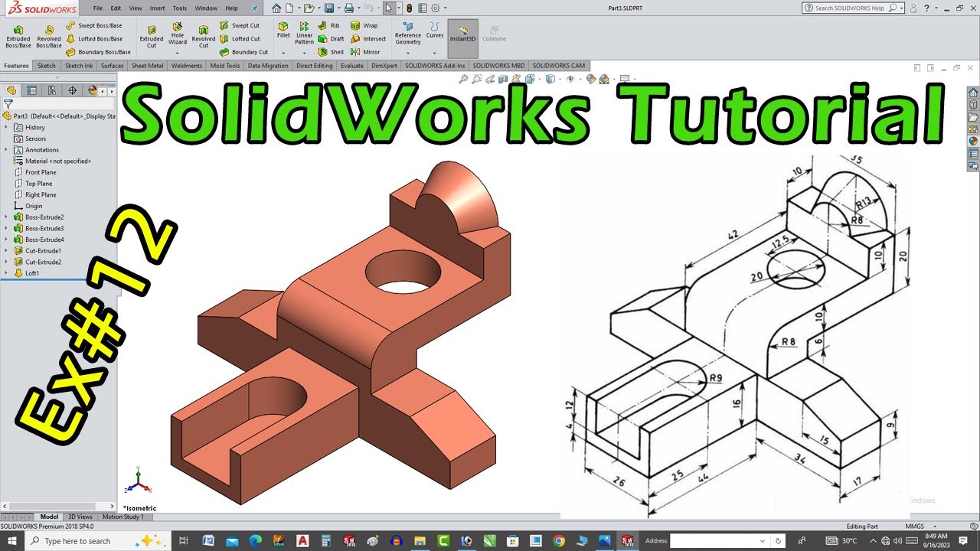Switch to the Sketch tab
This screenshot has width=980, height=551.
click(47, 66)
